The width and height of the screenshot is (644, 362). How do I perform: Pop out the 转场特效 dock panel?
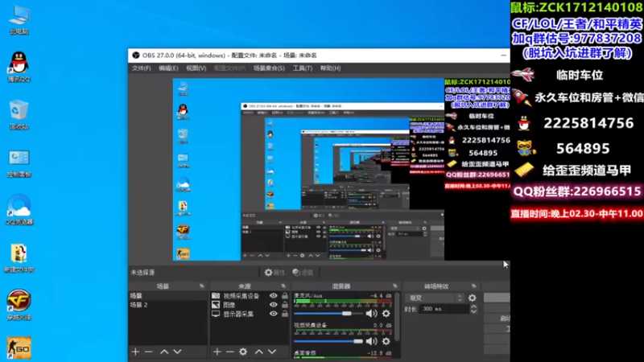click(473, 286)
